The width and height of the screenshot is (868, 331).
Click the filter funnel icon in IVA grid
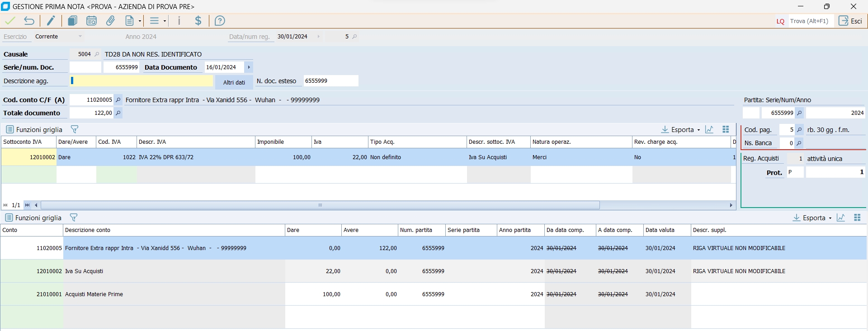(75, 129)
